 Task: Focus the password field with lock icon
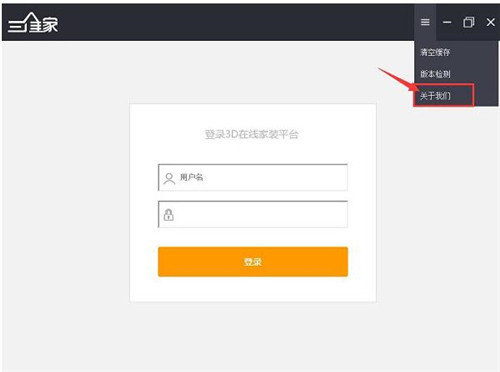[x=253, y=214]
